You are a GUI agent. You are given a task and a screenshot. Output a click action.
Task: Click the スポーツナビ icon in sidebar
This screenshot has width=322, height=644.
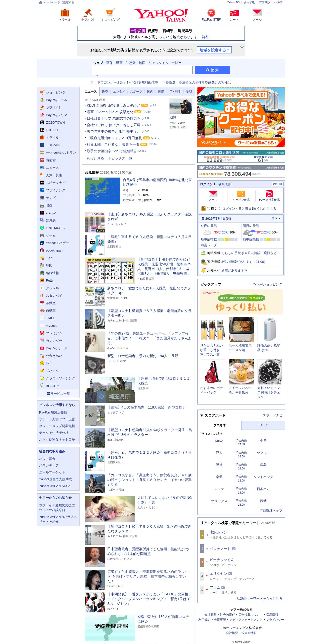[42, 183]
